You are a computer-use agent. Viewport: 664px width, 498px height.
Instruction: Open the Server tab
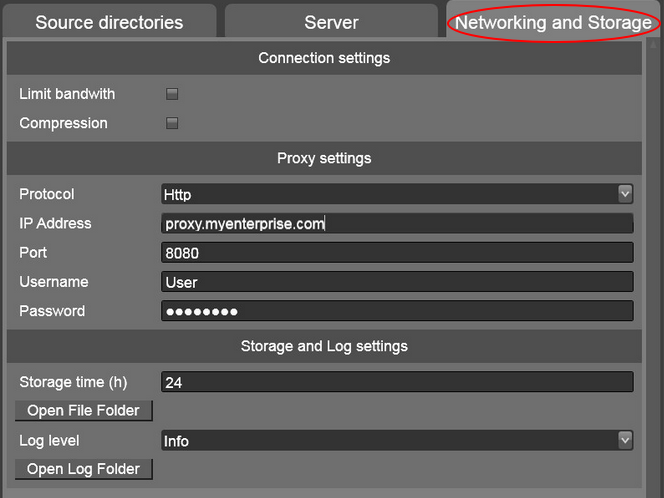coord(331,22)
